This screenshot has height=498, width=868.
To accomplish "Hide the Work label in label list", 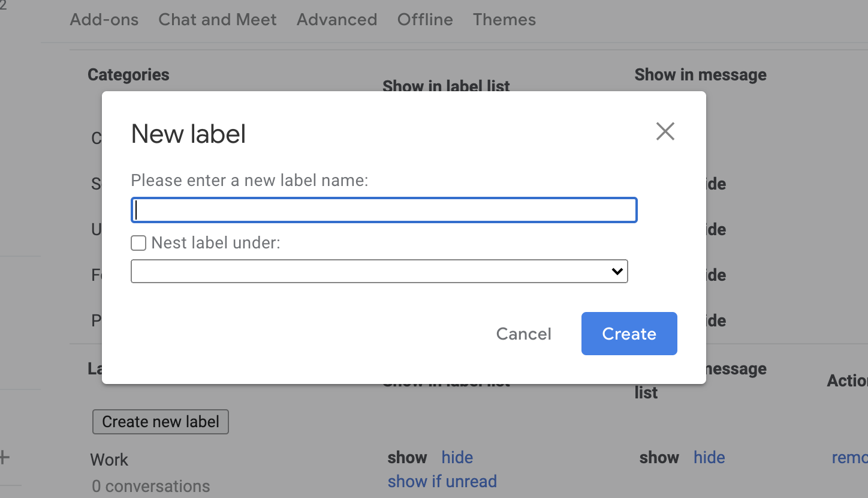I will tap(457, 457).
